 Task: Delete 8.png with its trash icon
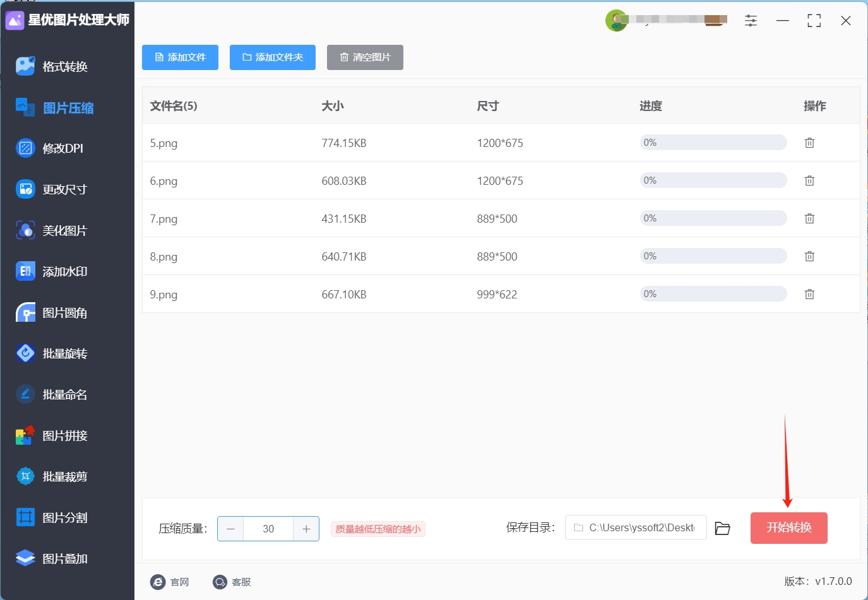click(x=809, y=256)
